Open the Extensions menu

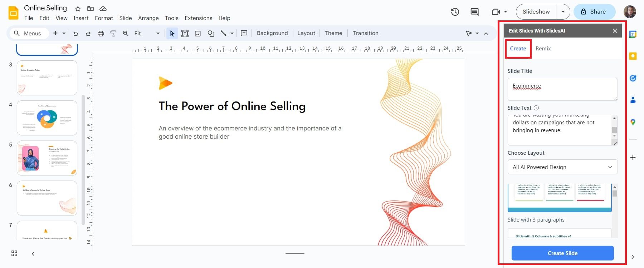(198, 18)
